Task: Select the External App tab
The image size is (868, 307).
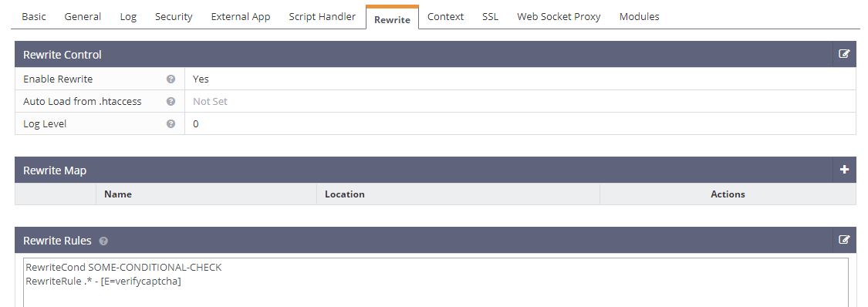Action: (241, 17)
